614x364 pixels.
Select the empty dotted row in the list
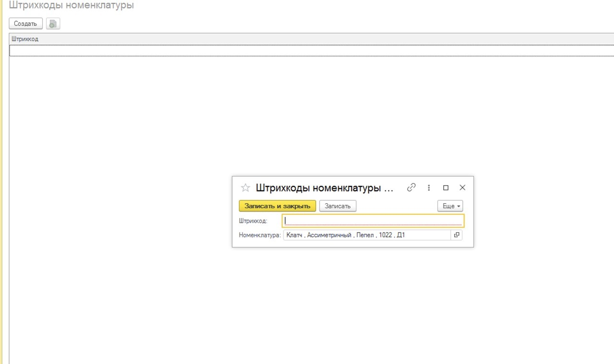311,50
